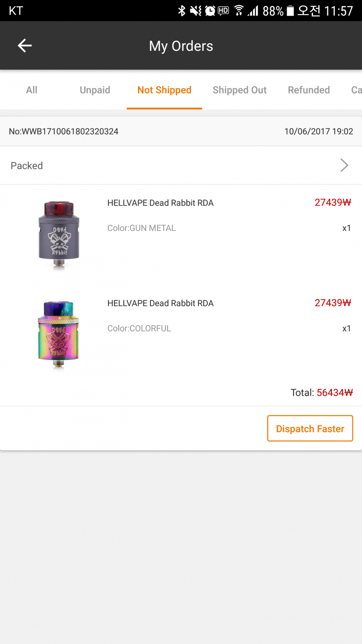Select the Not Shipped tab

pyautogui.click(x=164, y=90)
